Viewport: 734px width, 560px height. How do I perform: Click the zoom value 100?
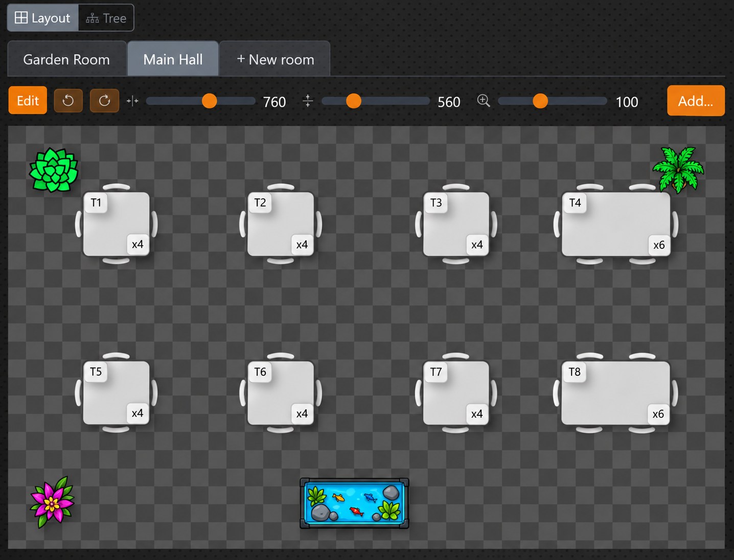tap(627, 102)
